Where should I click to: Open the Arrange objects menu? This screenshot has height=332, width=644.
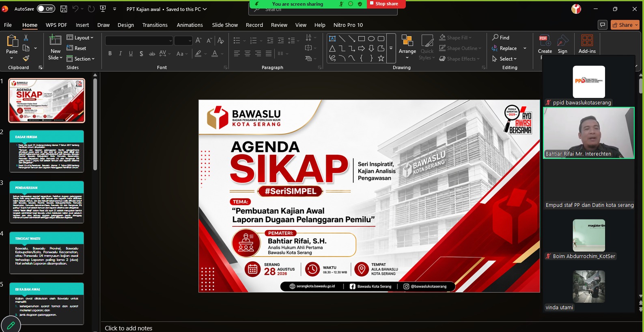coord(407,47)
